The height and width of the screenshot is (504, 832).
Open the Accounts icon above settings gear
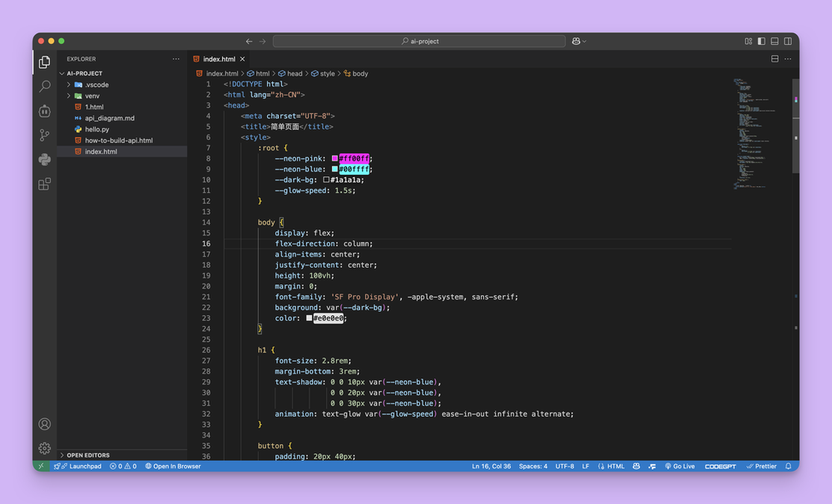(x=44, y=424)
